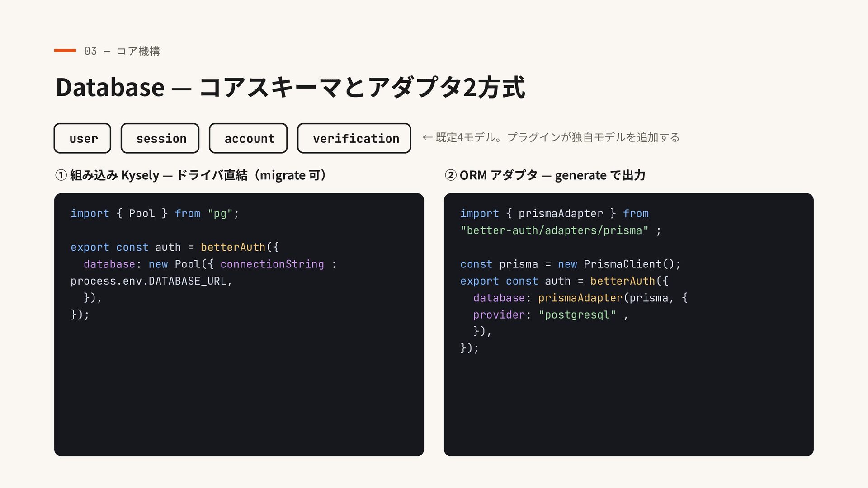Click the line "import { prismaAdapter } from"
The width and height of the screenshot is (868, 488).
(554, 214)
